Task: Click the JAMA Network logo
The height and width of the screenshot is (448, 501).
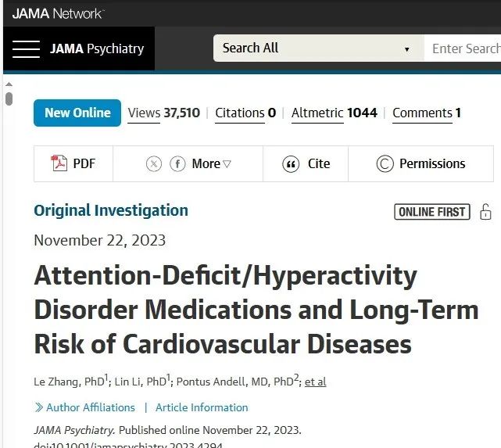Action: (x=59, y=13)
